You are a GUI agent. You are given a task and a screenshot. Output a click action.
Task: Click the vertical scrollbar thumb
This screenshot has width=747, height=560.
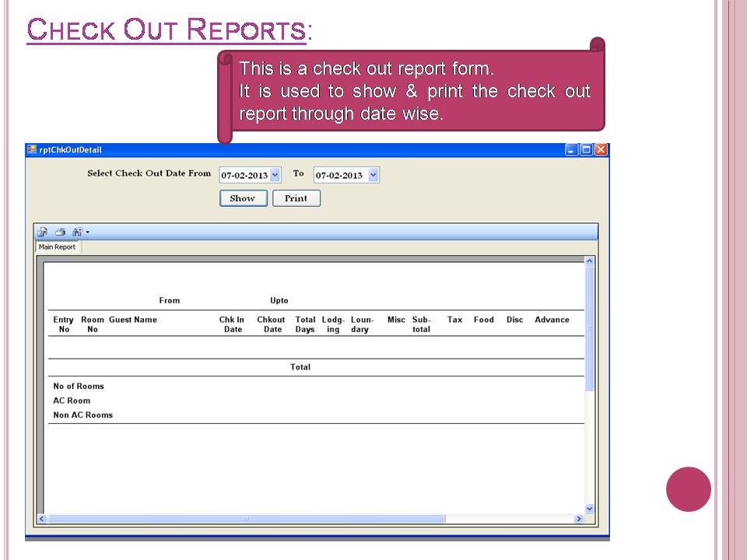[589, 328]
